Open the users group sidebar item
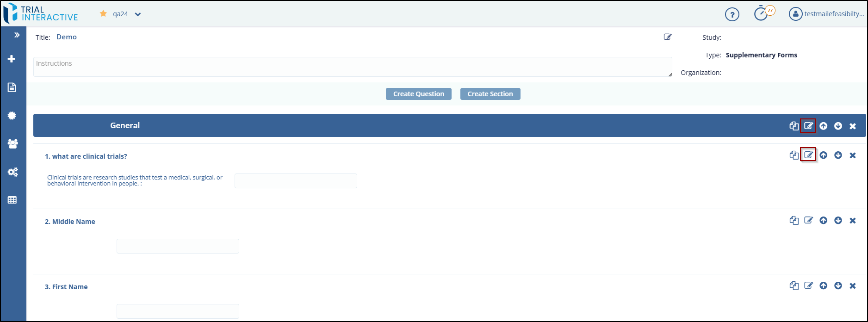 [x=12, y=144]
